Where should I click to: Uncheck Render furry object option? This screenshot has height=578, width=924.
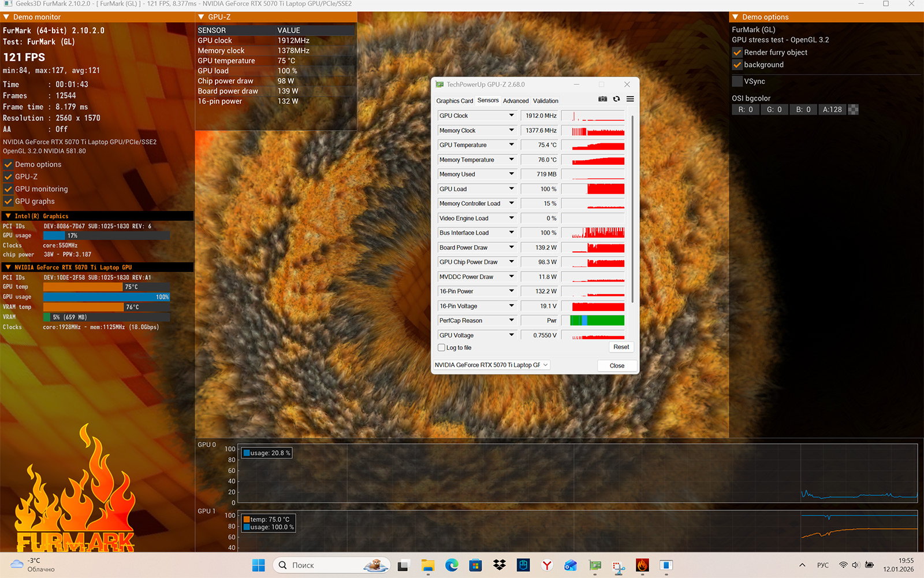pyautogui.click(x=737, y=53)
